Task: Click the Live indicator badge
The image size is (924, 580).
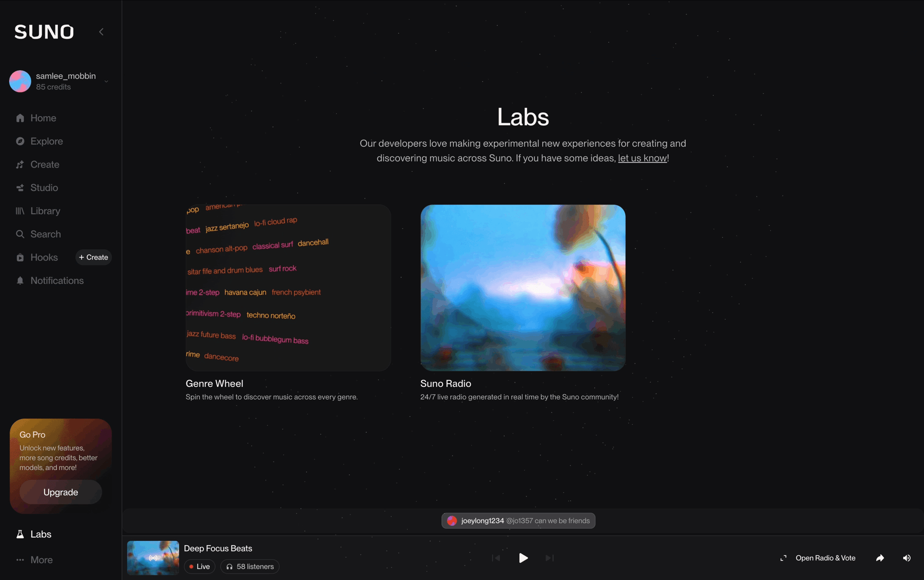Action: (200, 567)
